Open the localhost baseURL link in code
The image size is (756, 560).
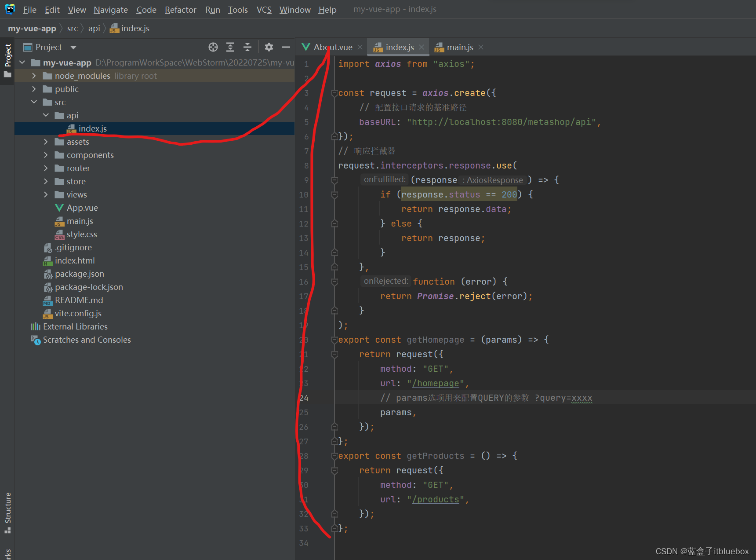(x=502, y=122)
